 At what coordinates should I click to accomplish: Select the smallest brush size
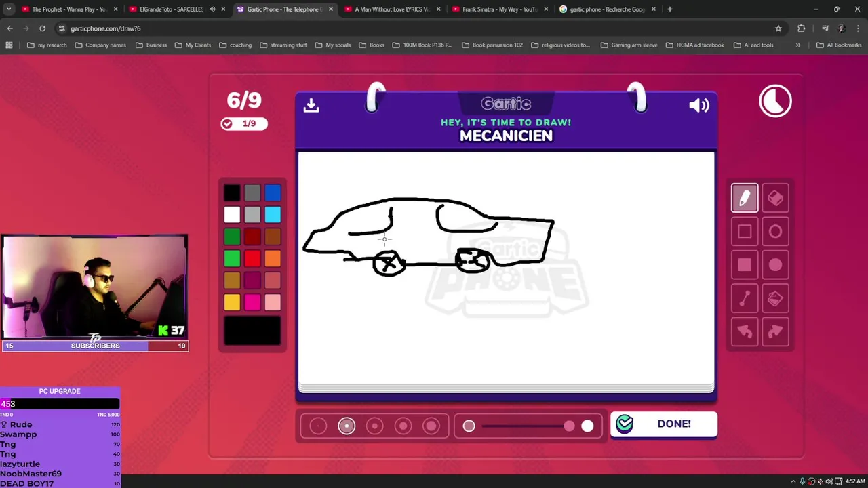click(x=318, y=426)
